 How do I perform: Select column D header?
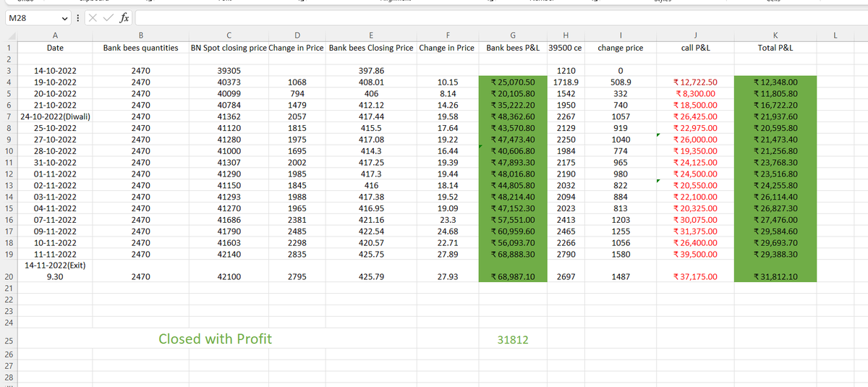297,34
